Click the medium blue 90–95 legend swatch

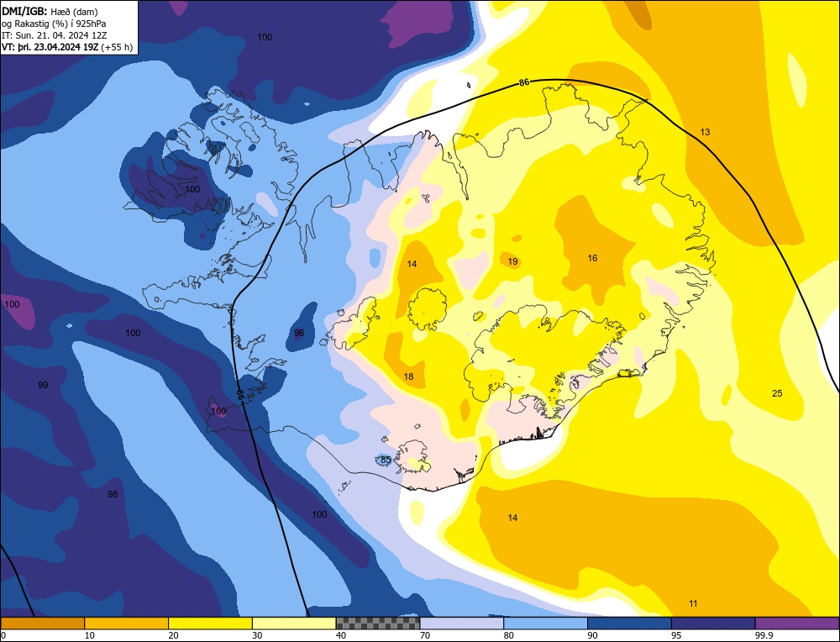[629, 624]
